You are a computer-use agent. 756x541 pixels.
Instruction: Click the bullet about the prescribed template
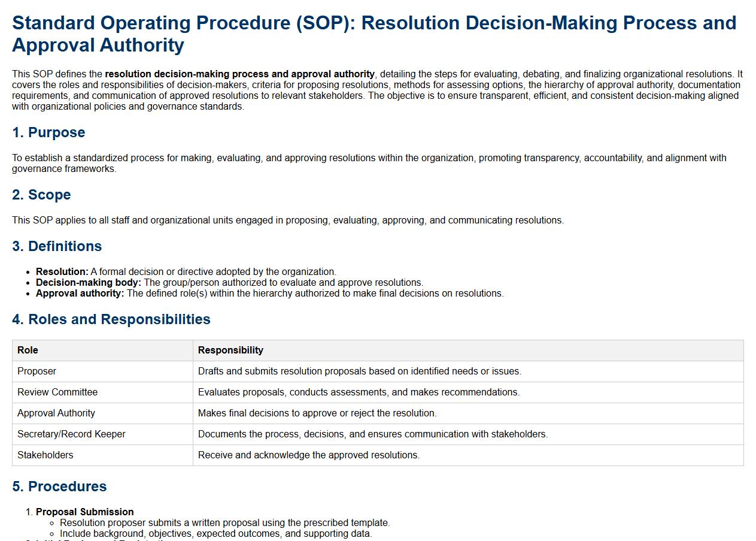tap(224, 522)
